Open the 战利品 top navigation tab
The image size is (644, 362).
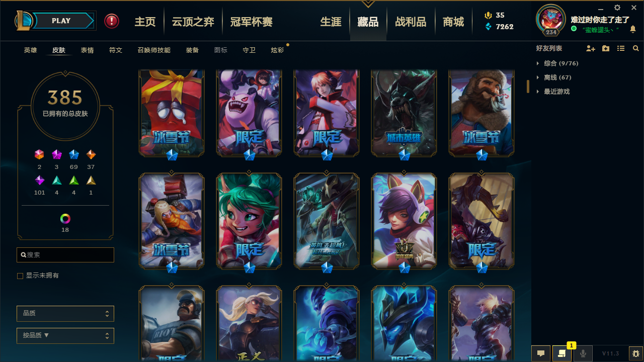tap(411, 22)
